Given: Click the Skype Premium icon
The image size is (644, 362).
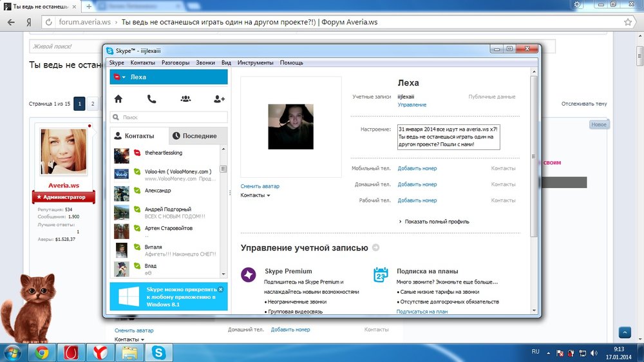Looking at the screenshot, I should pyautogui.click(x=249, y=275).
